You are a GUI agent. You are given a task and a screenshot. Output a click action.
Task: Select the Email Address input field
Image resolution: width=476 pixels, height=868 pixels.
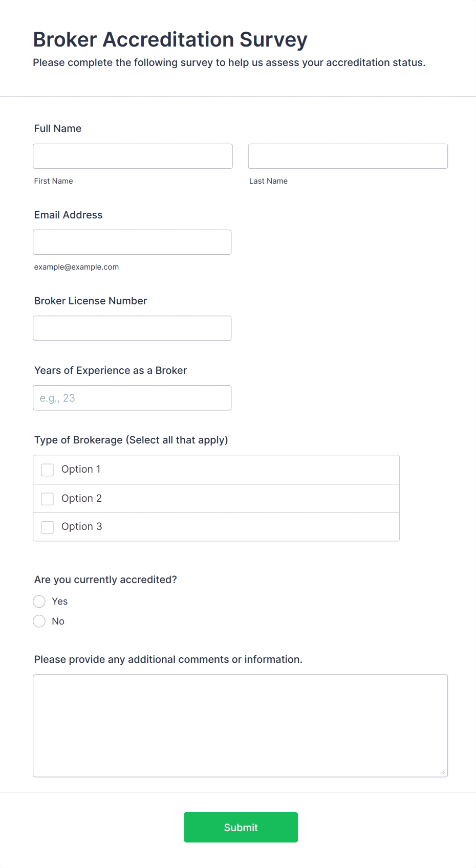coord(132,242)
